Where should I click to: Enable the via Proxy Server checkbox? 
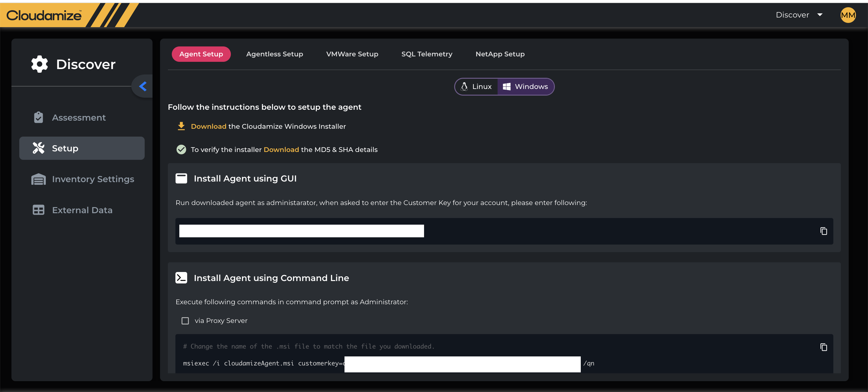(185, 321)
